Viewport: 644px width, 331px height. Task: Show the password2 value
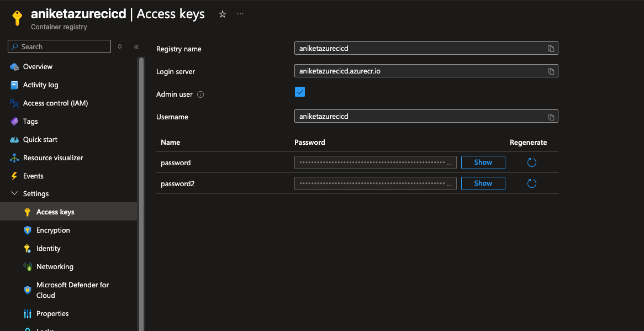[483, 183]
